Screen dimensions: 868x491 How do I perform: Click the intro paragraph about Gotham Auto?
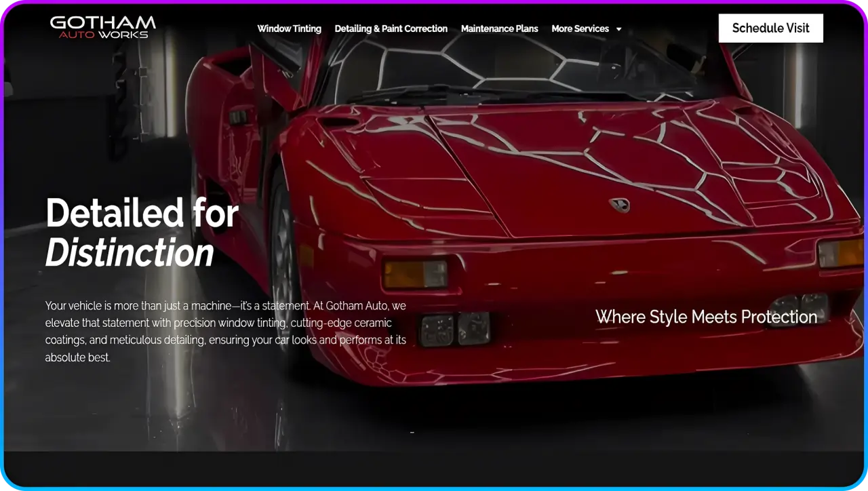225,331
